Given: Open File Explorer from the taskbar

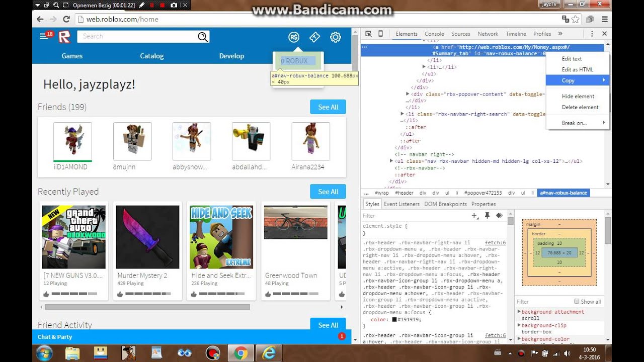Looking at the screenshot, I should coord(72,353).
